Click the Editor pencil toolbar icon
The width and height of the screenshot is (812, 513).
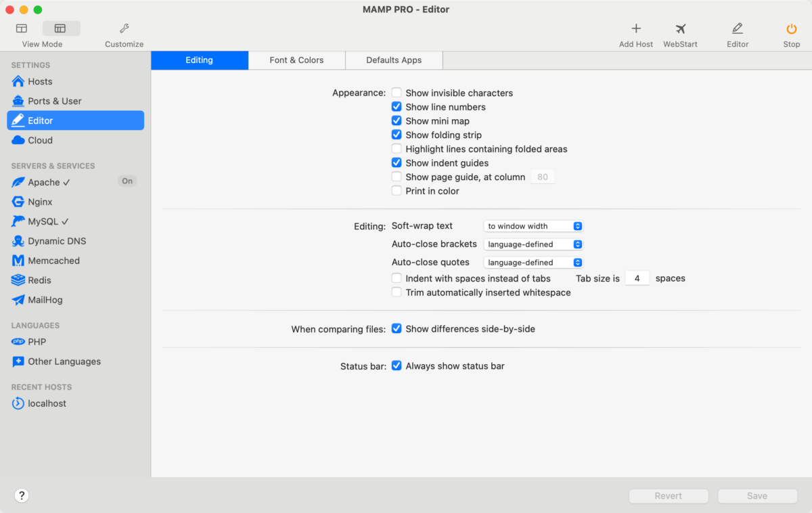(x=738, y=28)
